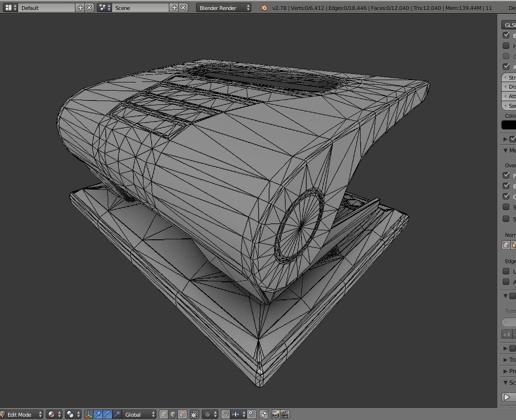This screenshot has height=420, width=516.
Task: Uncheck the C… overlay checkbox under Over…
Action: tap(506, 196)
